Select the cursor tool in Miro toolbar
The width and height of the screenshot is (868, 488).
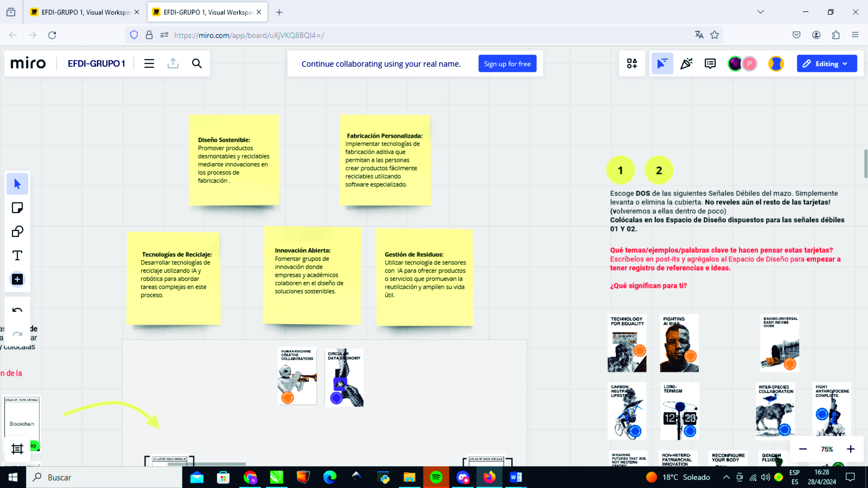[17, 184]
